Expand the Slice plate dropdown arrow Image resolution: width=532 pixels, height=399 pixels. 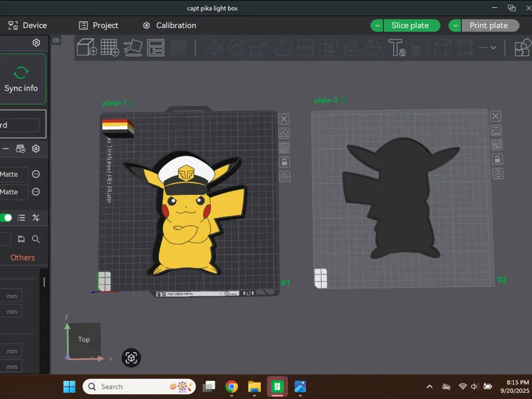pos(377,25)
